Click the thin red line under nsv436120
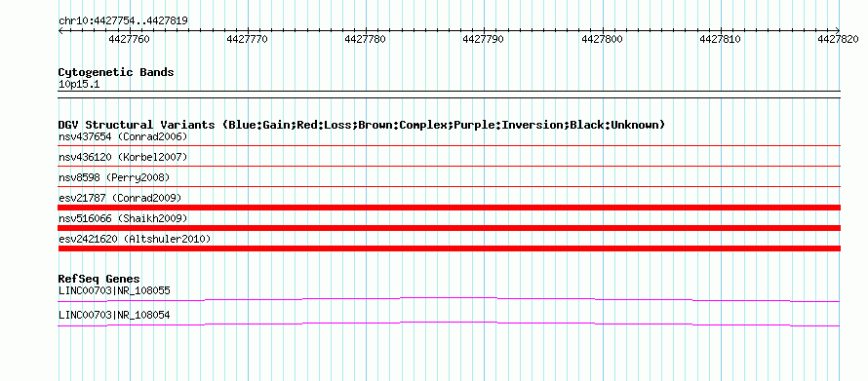The width and height of the screenshot is (868, 381). pos(449,166)
